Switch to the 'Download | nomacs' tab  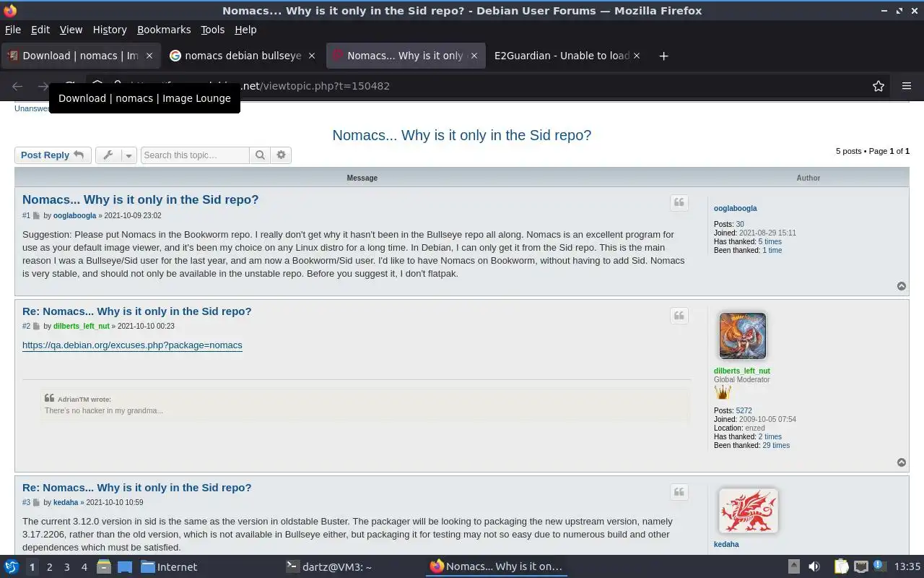click(x=81, y=56)
